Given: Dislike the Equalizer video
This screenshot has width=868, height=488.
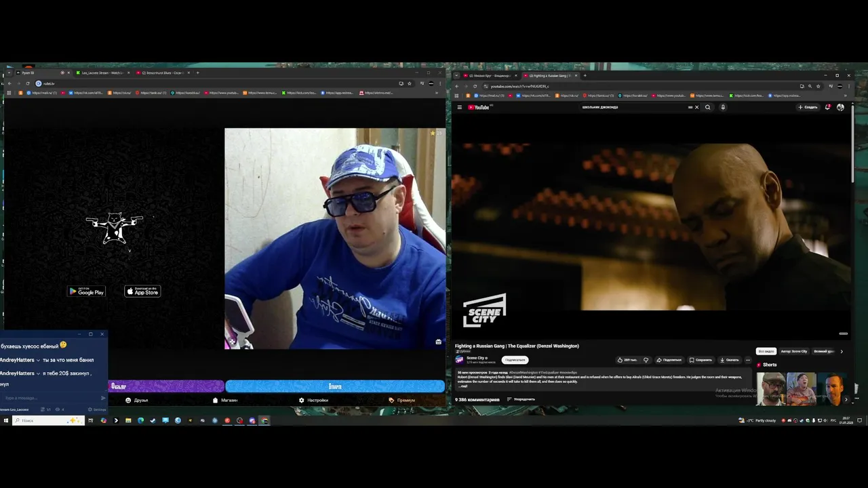Looking at the screenshot, I should pos(646,360).
